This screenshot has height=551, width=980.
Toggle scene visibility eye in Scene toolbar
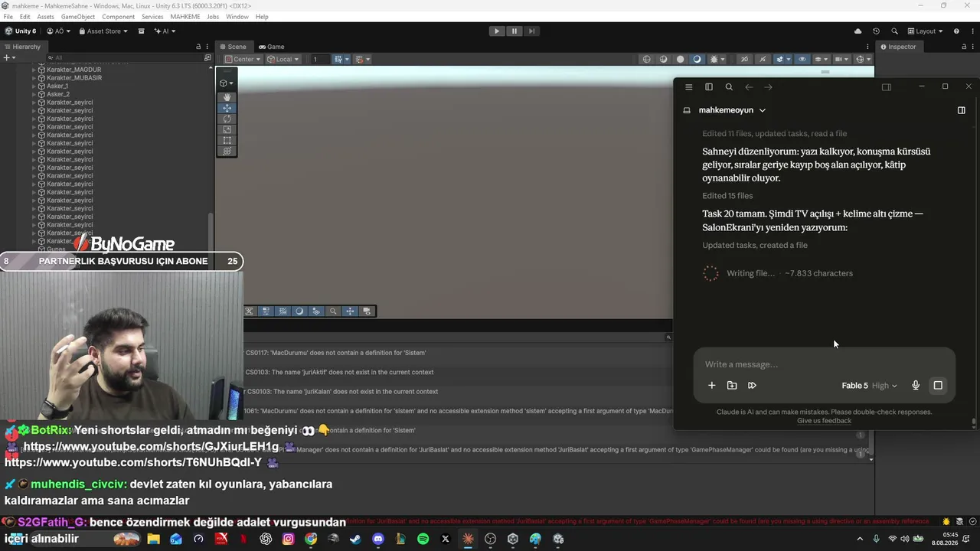click(802, 59)
